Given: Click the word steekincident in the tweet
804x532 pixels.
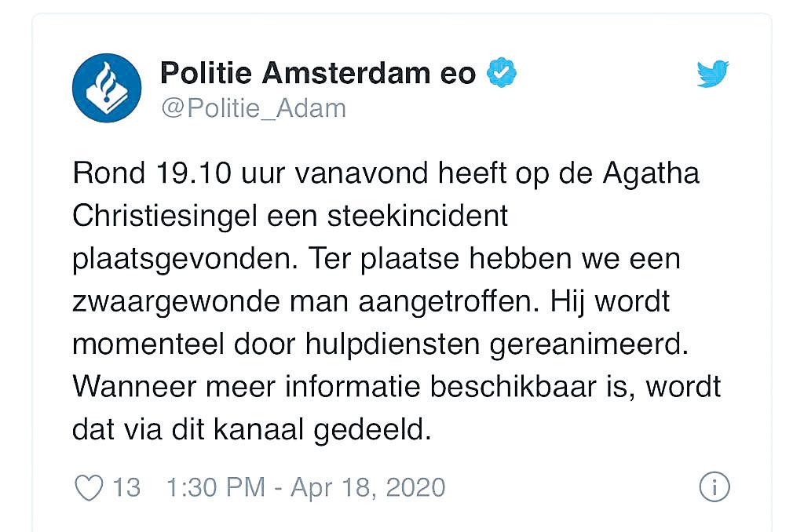Looking at the screenshot, I should [418, 216].
